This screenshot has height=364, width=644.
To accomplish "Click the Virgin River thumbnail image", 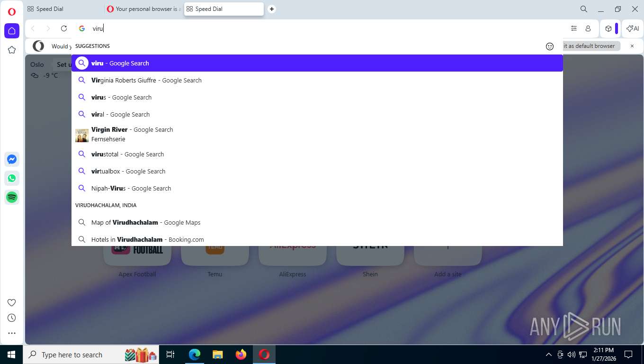I will pyautogui.click(x=82, y=135).
